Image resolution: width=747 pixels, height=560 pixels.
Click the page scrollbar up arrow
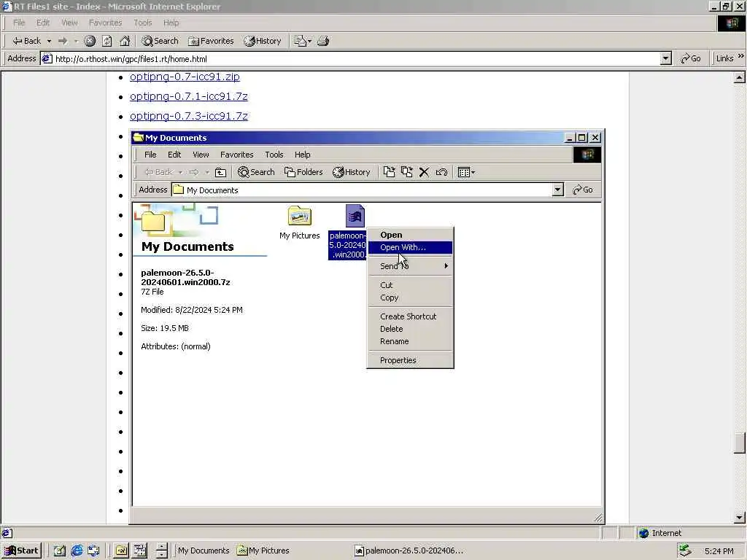pos(740,77)
